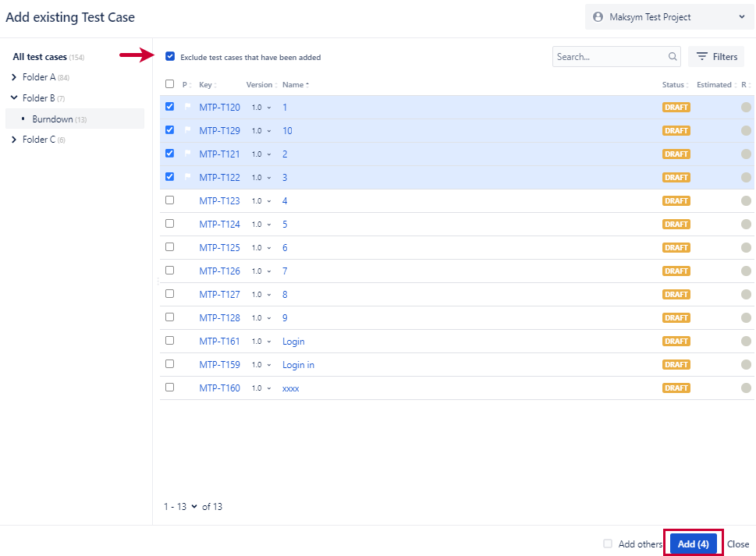This screenshot has height=556, width=756.
Task: Collapse Folder B in the sidebar
Action: point(14,97)
